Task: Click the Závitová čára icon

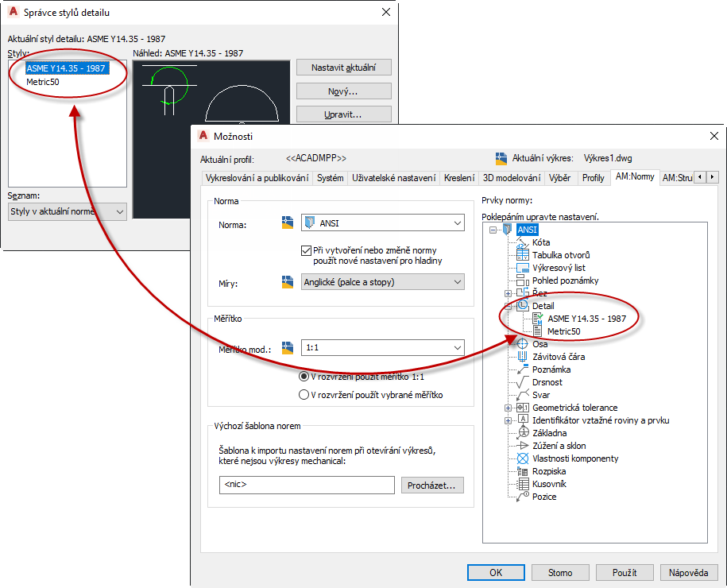Action: (523, 357)
